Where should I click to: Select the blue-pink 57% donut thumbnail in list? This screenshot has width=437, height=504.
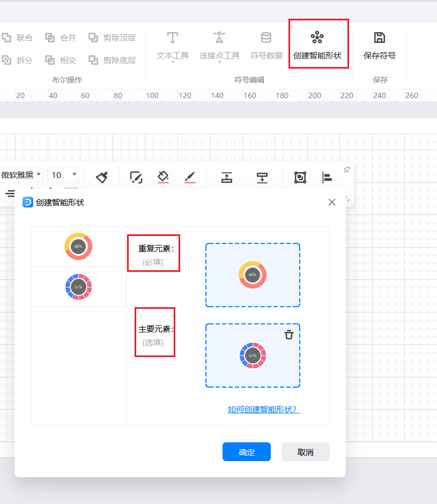(78, 287)
